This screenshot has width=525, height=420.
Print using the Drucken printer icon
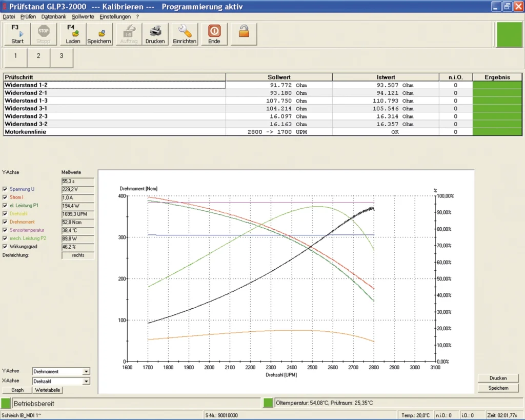[155, 34]
